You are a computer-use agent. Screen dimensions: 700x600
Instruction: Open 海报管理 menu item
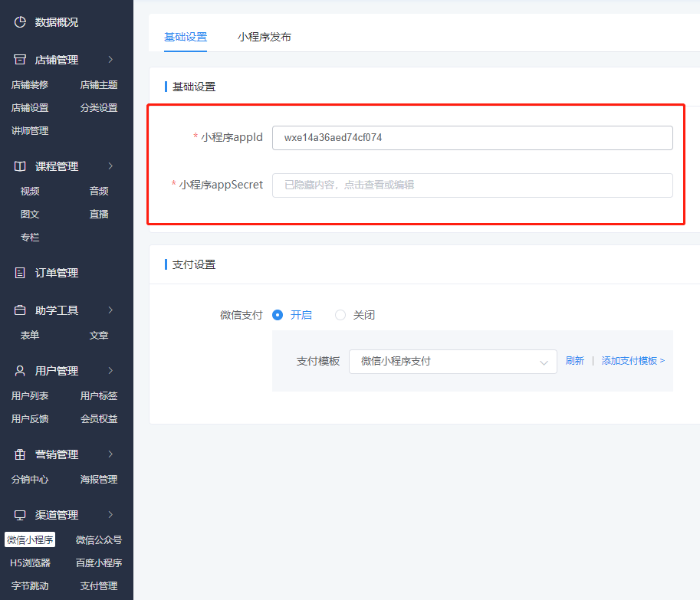point(99,480)
